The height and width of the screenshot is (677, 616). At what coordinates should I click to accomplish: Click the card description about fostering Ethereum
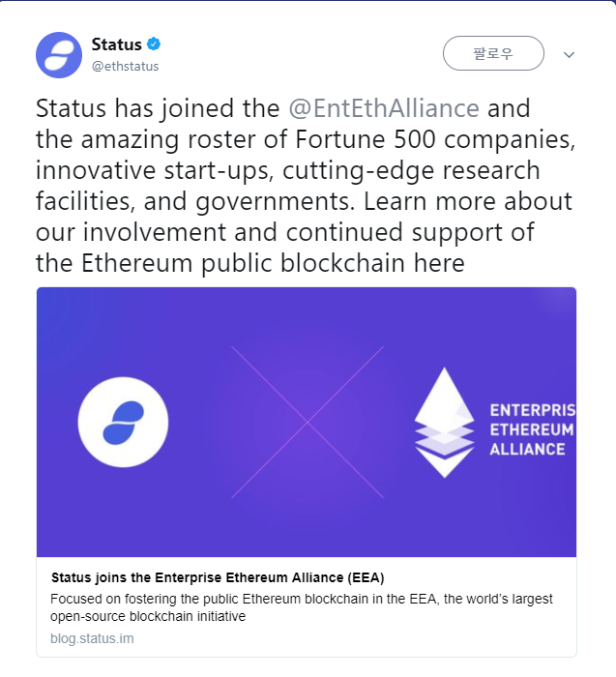point(302,607)
